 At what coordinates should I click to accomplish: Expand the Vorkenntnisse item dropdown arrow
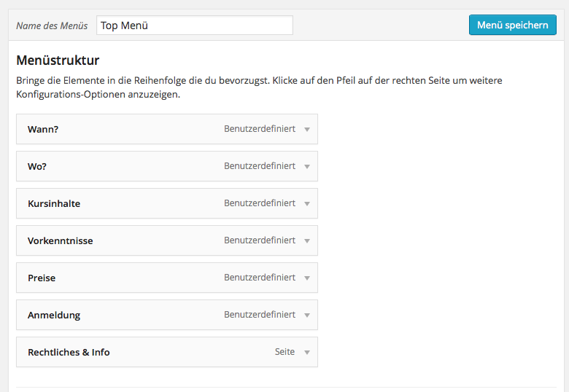307,240
